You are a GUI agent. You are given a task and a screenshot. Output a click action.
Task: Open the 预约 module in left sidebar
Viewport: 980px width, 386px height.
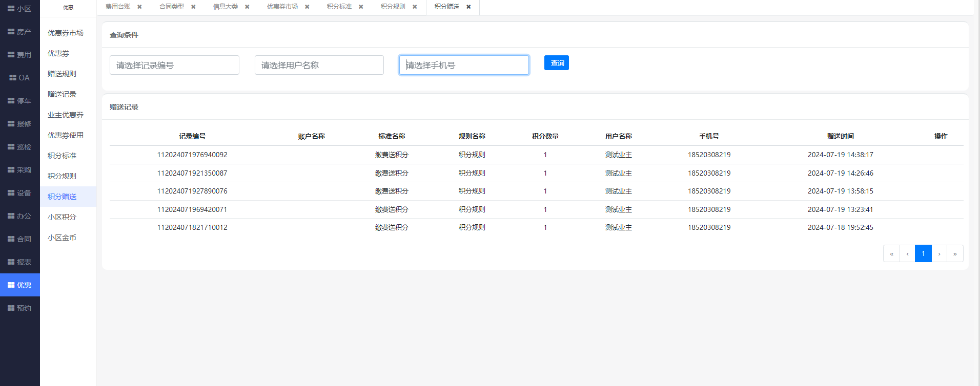point(19,308)
